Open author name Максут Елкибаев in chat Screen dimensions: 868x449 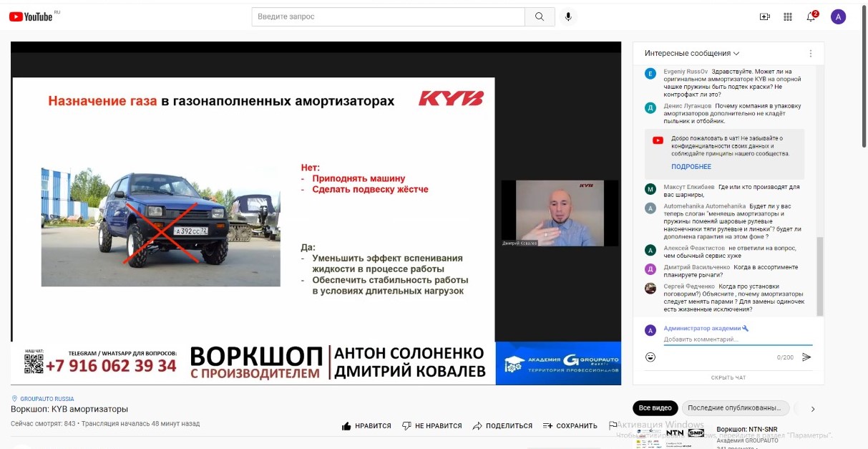point(688,187)
